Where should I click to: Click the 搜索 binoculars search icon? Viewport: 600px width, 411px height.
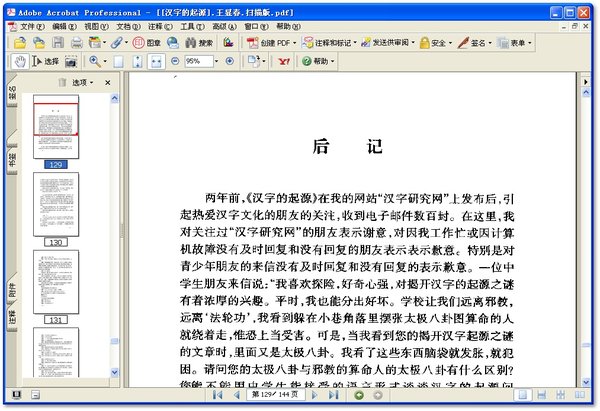click(199, 42)
